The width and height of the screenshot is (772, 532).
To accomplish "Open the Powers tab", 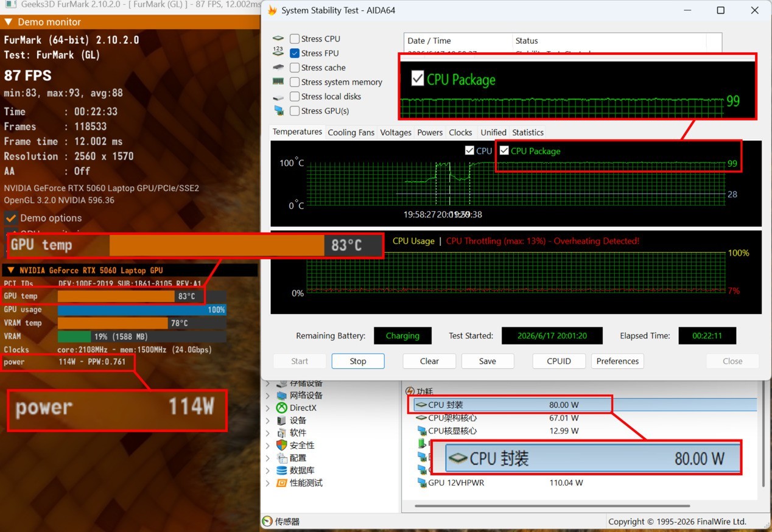I will coord(430,132).
